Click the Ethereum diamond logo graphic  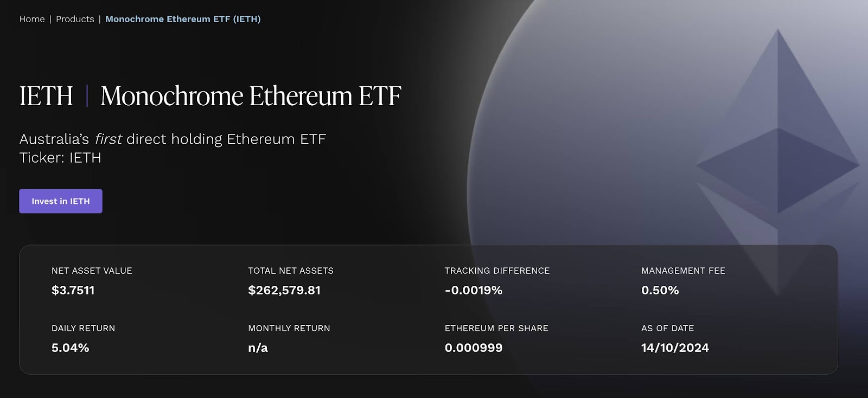(778, 163)
